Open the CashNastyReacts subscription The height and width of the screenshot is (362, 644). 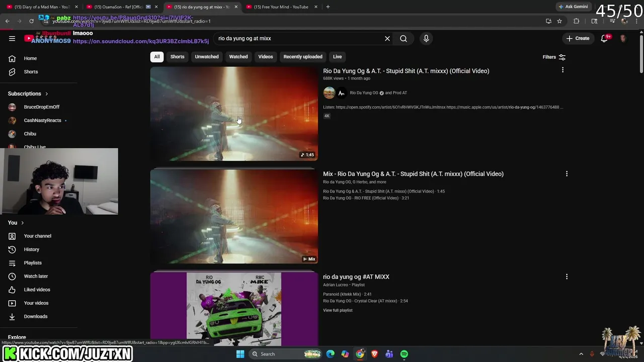42,121
